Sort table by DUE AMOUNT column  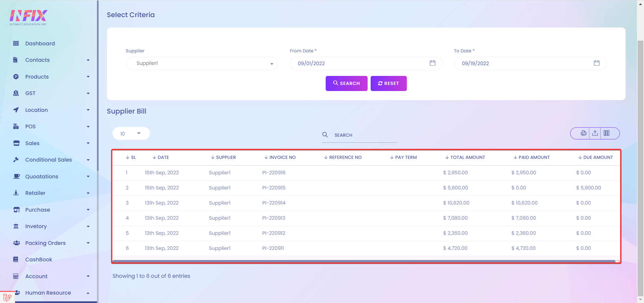(x=595, y=157)
